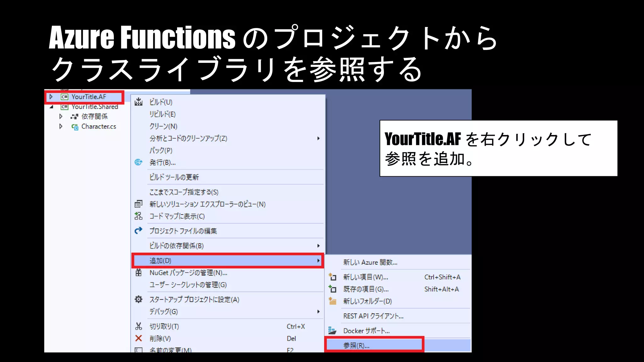Image resolution: width=644 pixels, height=362 pixels.
Task: Click the new folder icon in submenu
Action: coord(332,301)
